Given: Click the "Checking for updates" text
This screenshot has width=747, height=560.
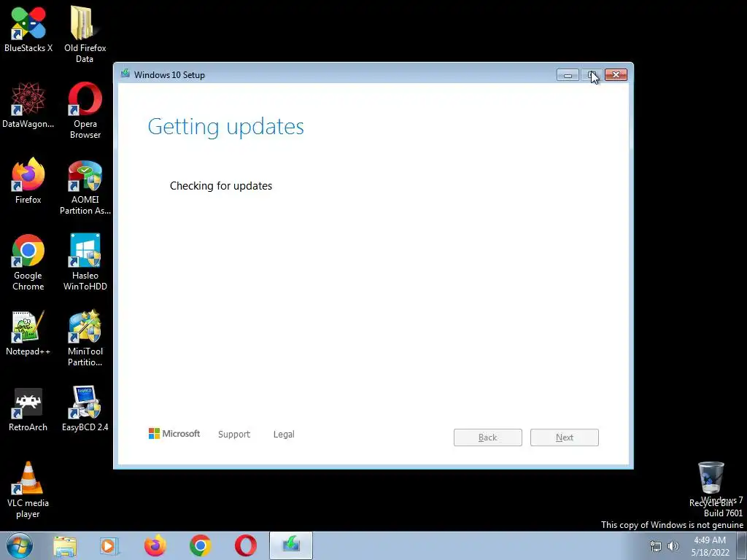Looking at the screenshot, I should point(221,186).
